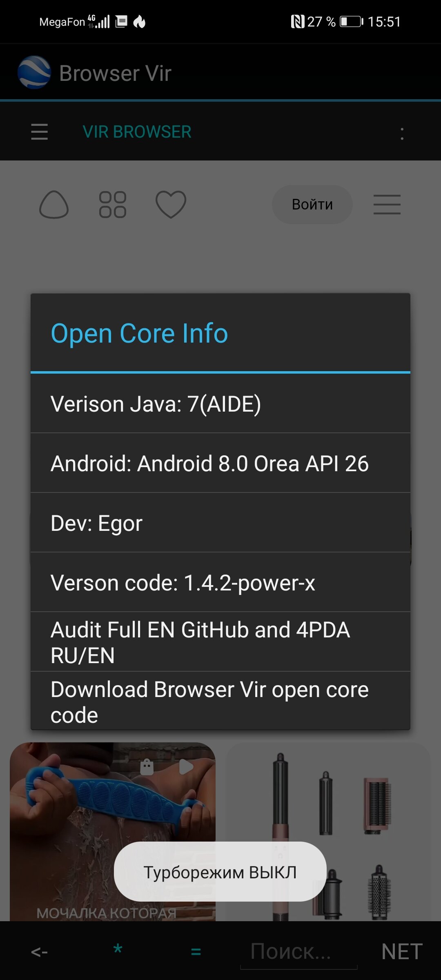Tap the NET button in bottom bar

(x=402, y=952)
